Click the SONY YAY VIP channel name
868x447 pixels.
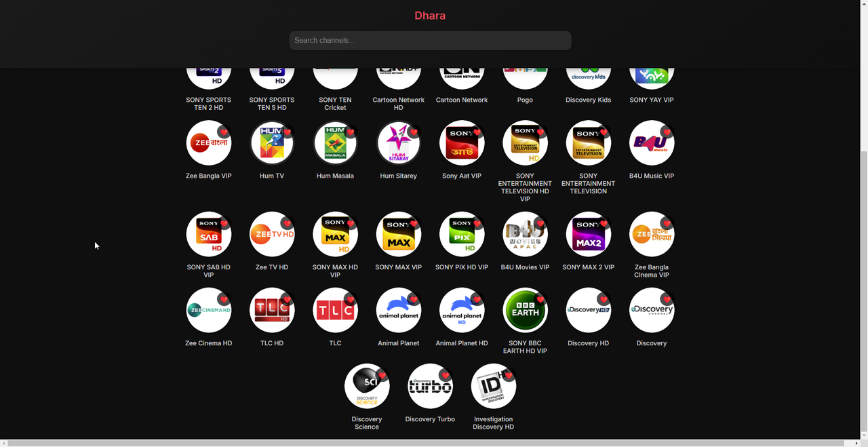(x=652, y=100)
